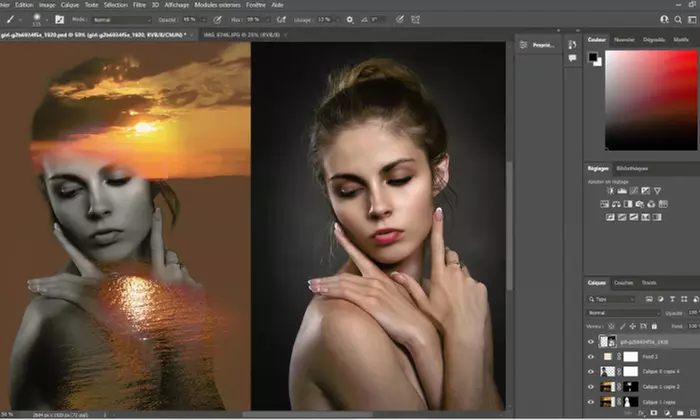Open smoothing options gear icon
This screenshot has width=700, height=420.
pyautogui.click(x=350, y=20)
